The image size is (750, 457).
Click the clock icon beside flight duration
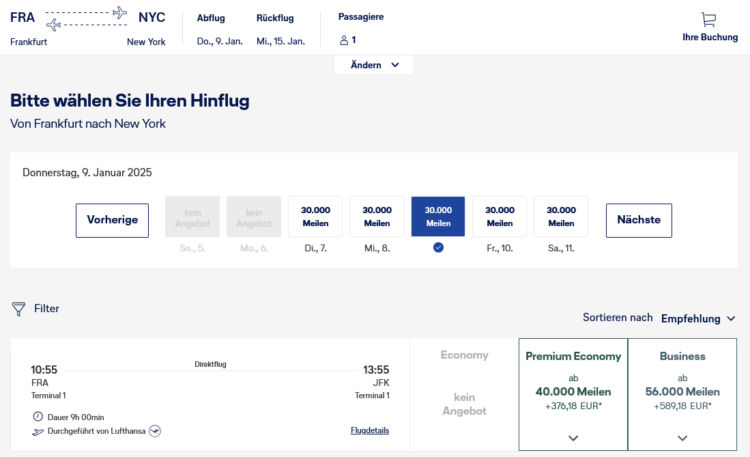tap(37, 416)
